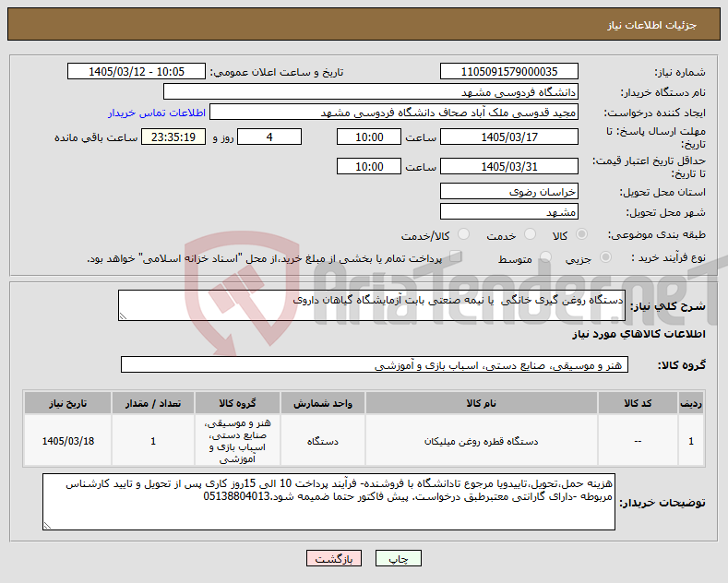Select the کالا radio button
This screenshot has width=728, height=583.
[581, 234]
